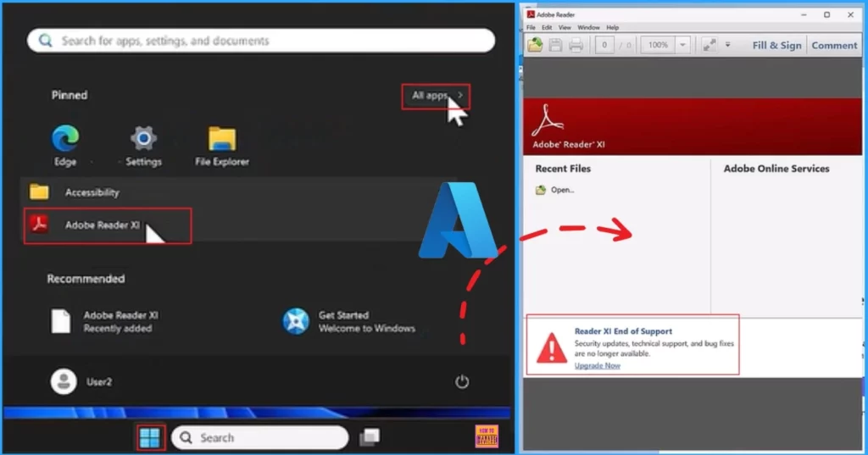Open Get Started Welcome to Windows
Screen dimensions: 868x455
coord(348,322)
